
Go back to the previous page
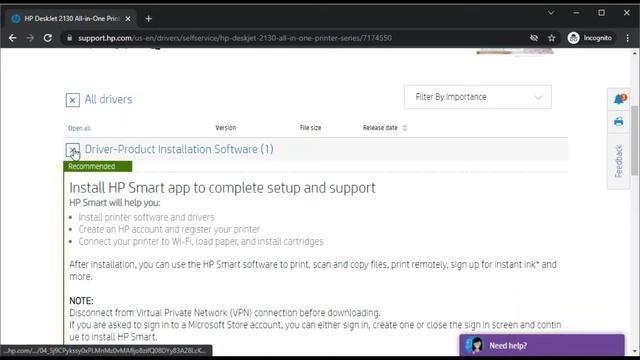13,38
